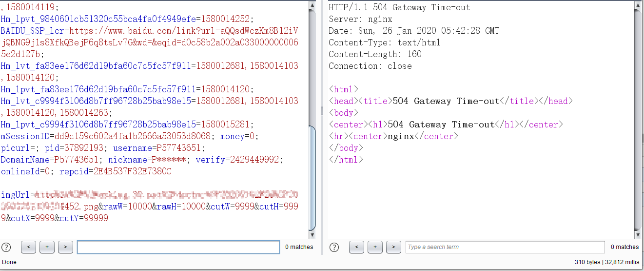This screenshot has width=644, height=271.
Task: Click the 'Connection: close' header
Action: 370,66
